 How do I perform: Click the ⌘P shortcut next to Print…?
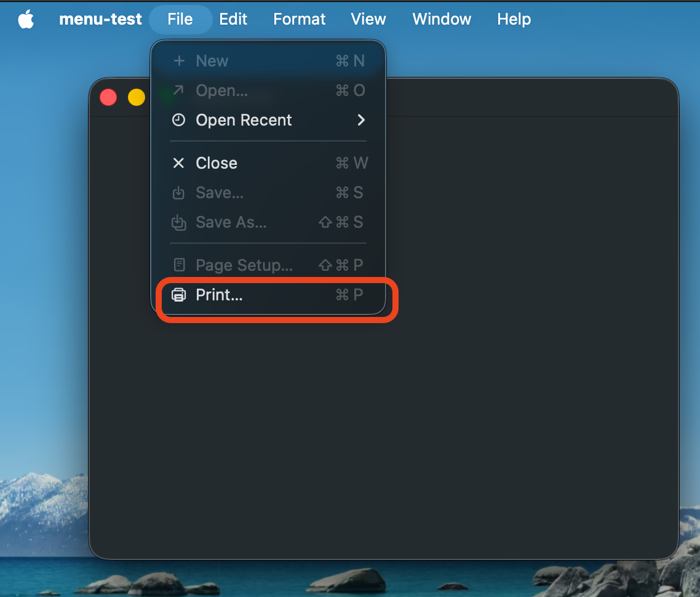[x=349, y=295]
